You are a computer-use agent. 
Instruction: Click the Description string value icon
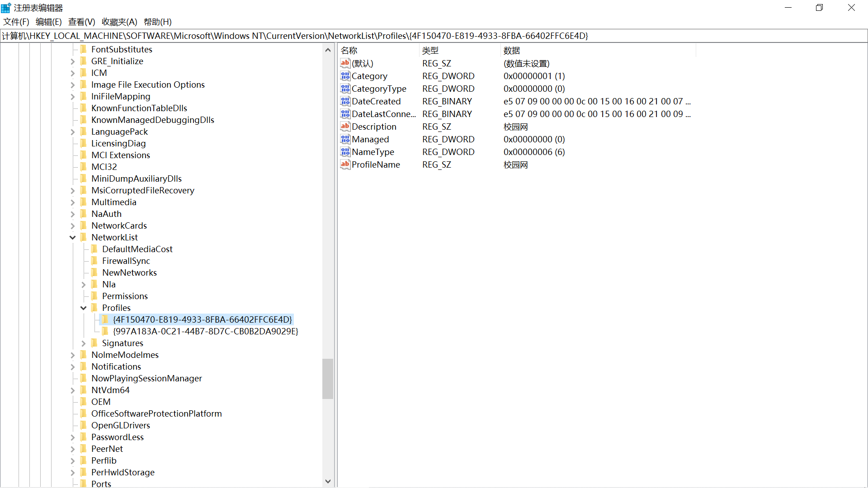point(345,127)
